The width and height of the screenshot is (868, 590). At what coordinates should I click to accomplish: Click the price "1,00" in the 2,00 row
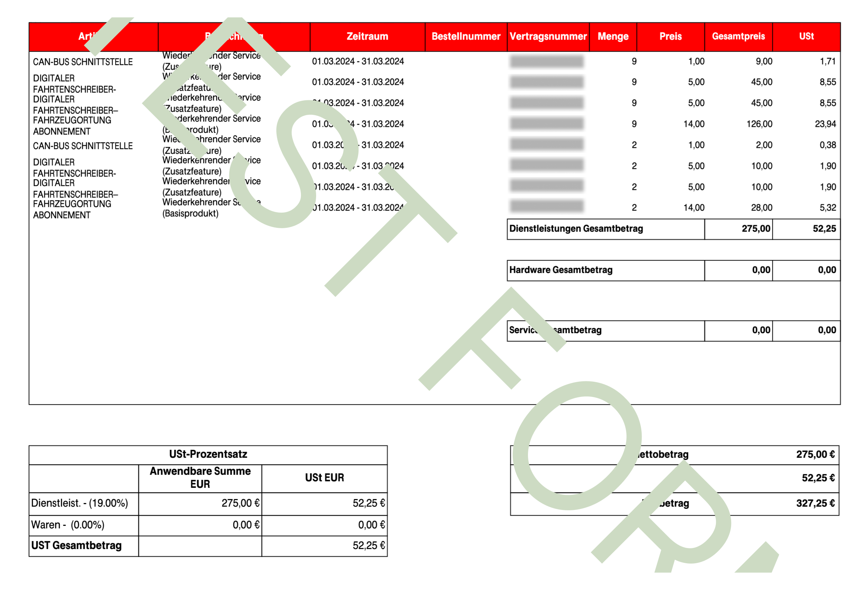696,145
